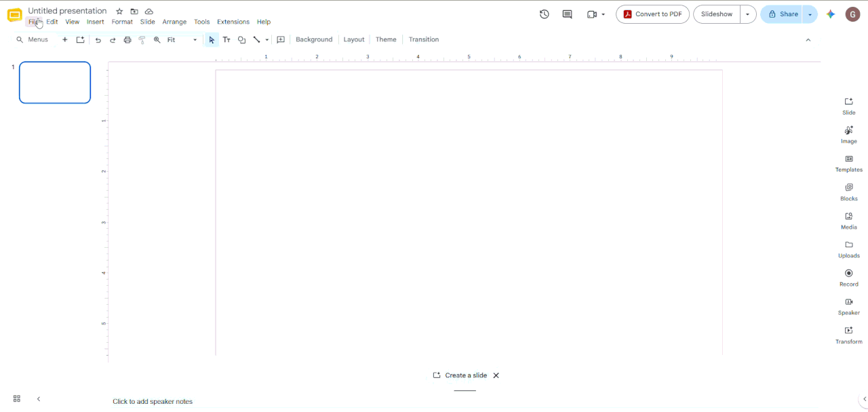Select the Text box tool

tap(226, 40)
